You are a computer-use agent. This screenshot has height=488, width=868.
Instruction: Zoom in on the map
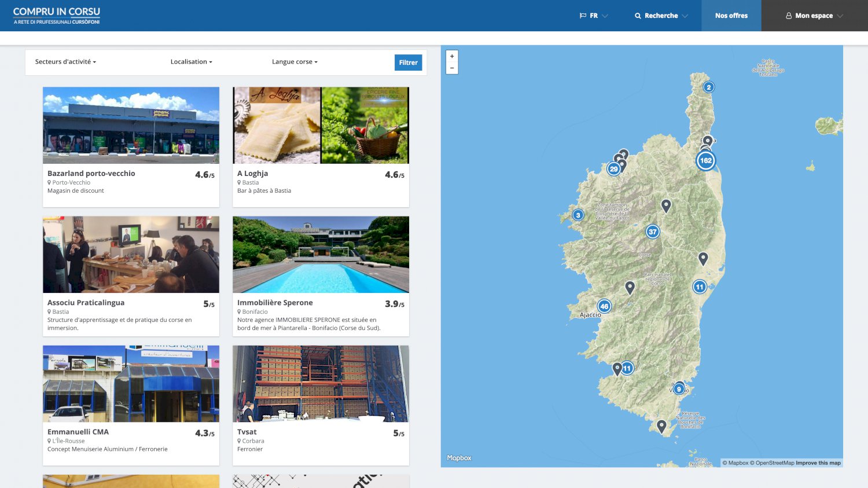pos(452,56)
